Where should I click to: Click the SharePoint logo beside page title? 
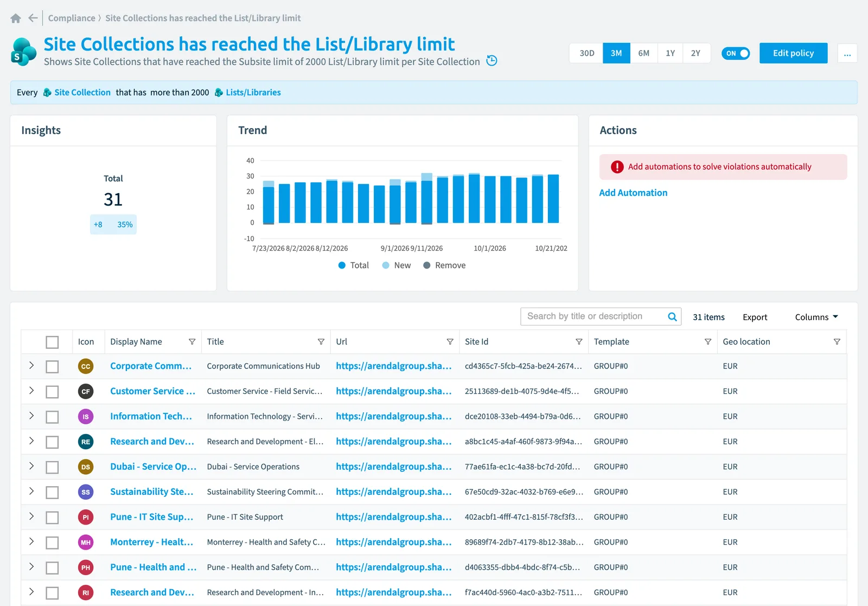23,52
